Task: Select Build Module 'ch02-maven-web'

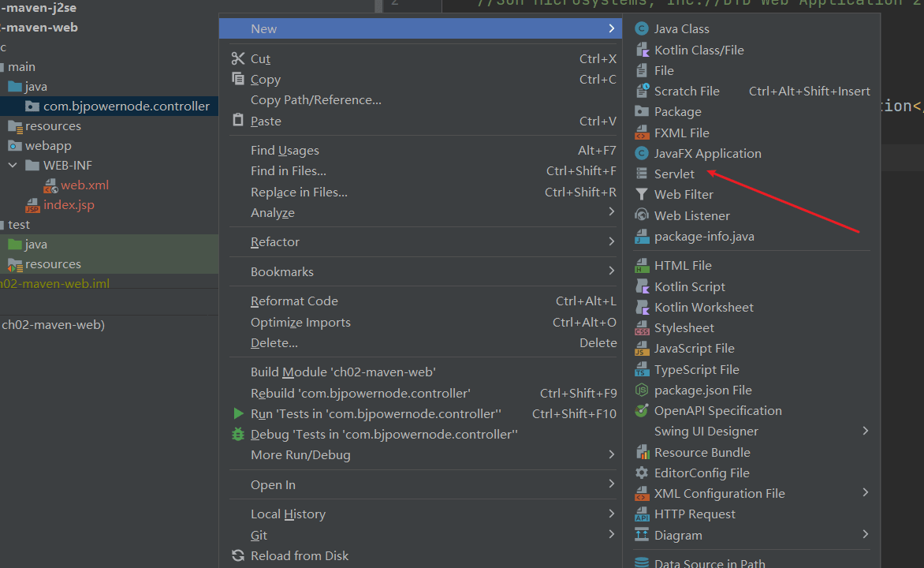Action: point(421,372)
